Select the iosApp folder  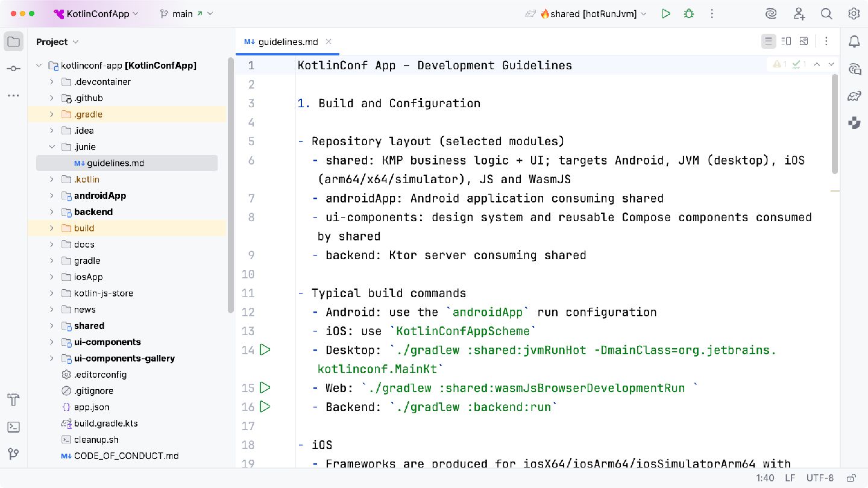88,277
